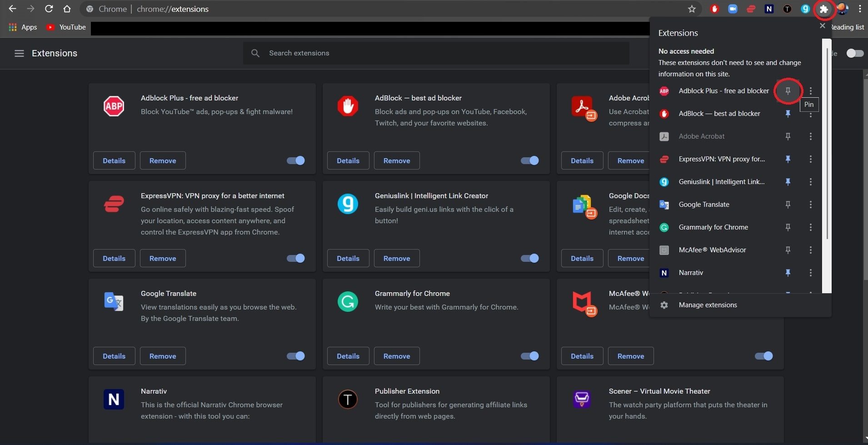Click the browser forward arrow
The height and width of the screenshot is (445, 868).
(x=30, y=9)
